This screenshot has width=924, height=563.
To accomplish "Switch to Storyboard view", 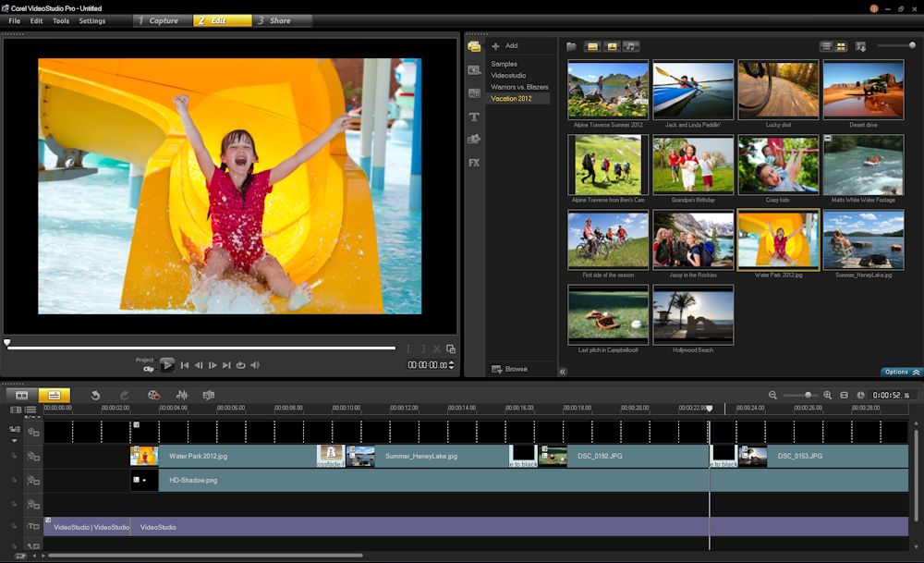I will tap(22, 395).
